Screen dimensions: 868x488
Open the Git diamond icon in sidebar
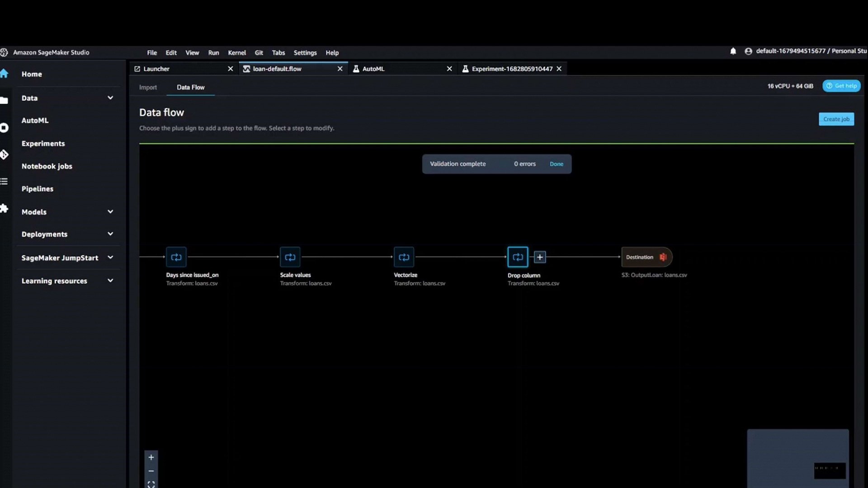(4, 155)
